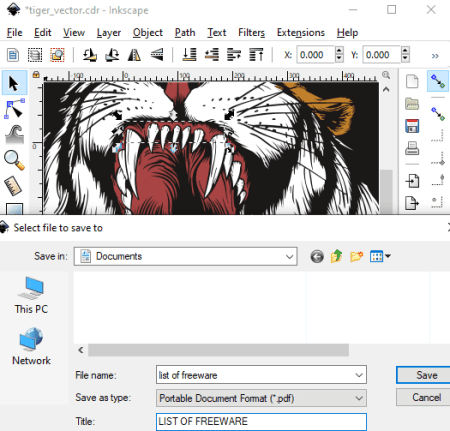Toggle rubberband touch selection icon

(x=57, y=55)
